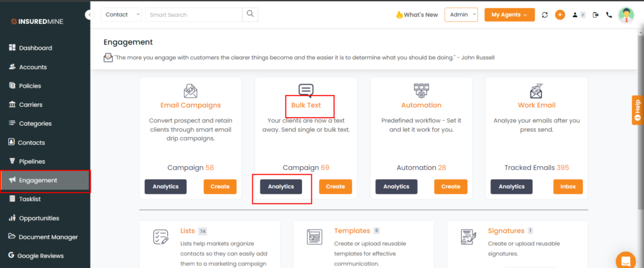
Task: Click the Tracked Emails 395 count
Action: pos(536,168)
